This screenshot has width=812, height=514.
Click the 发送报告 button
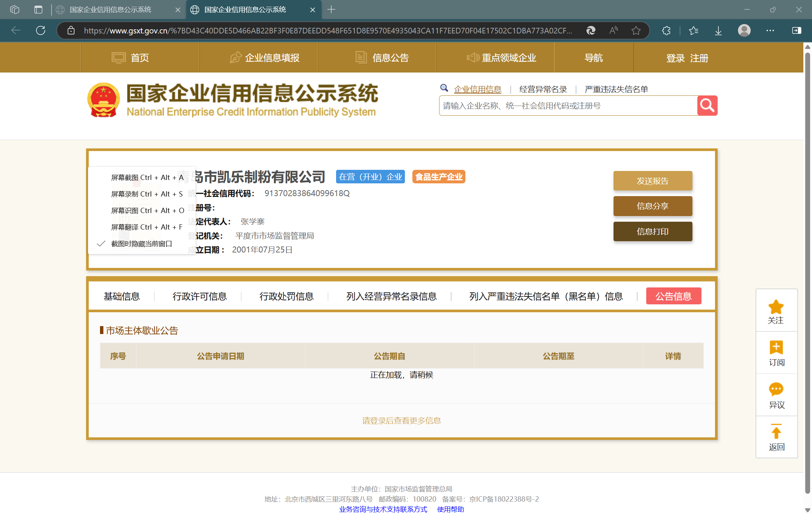(x=653, y=181)
